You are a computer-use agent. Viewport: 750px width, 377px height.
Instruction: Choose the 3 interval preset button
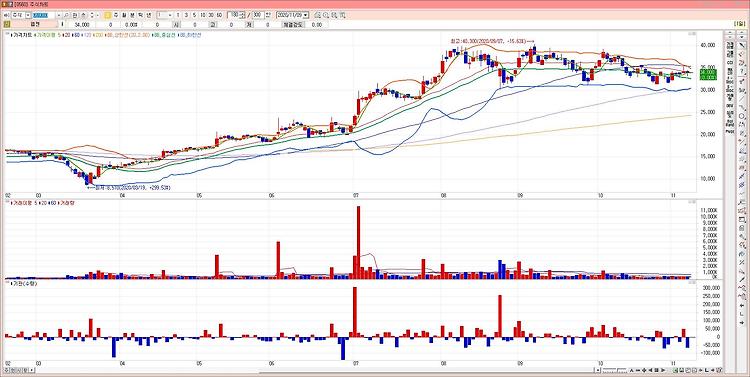coord(186,15)
